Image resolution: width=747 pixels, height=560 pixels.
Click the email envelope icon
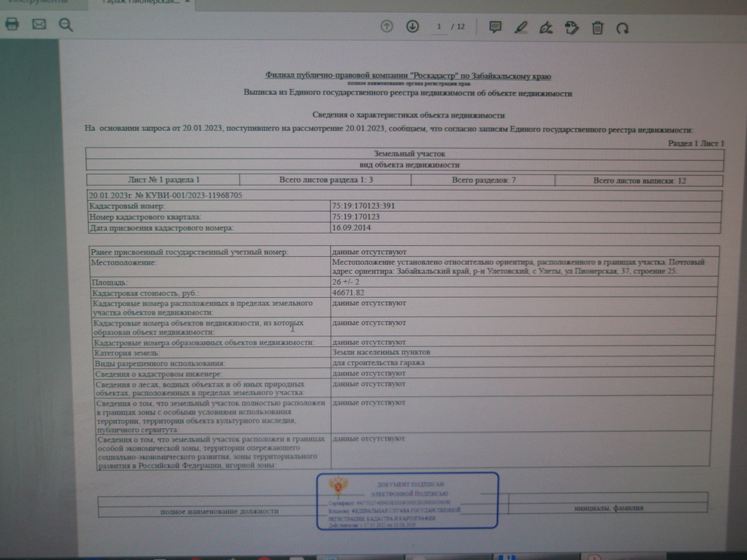(x=39, y=25)
